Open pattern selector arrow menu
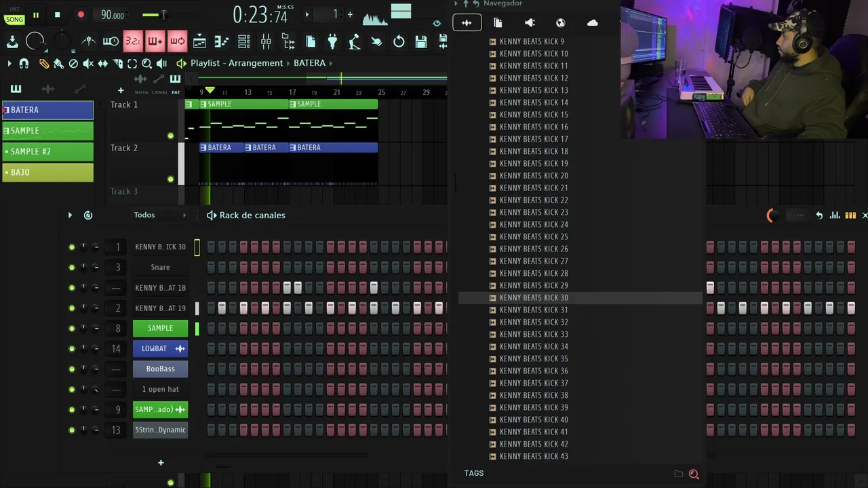Screen dimensions: 868x488 point(307,14)
